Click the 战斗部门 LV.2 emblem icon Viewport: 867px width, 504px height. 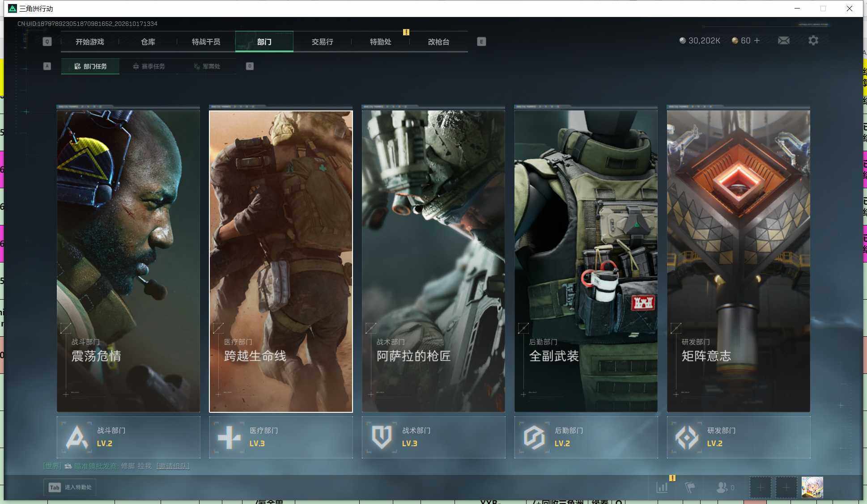point(77,437)
